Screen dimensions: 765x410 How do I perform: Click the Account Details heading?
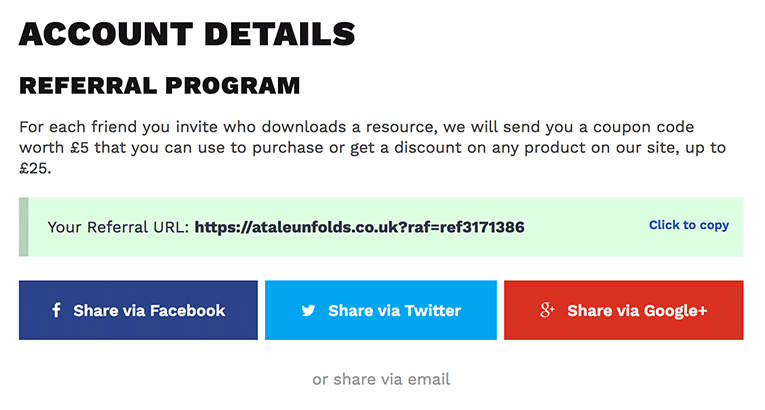[x=187, y=34]
